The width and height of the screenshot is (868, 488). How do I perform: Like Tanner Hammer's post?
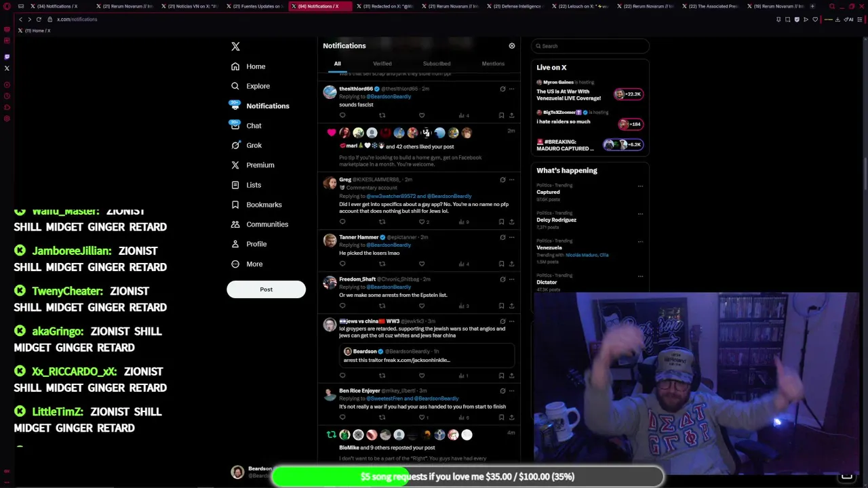(x=422, y=264)
